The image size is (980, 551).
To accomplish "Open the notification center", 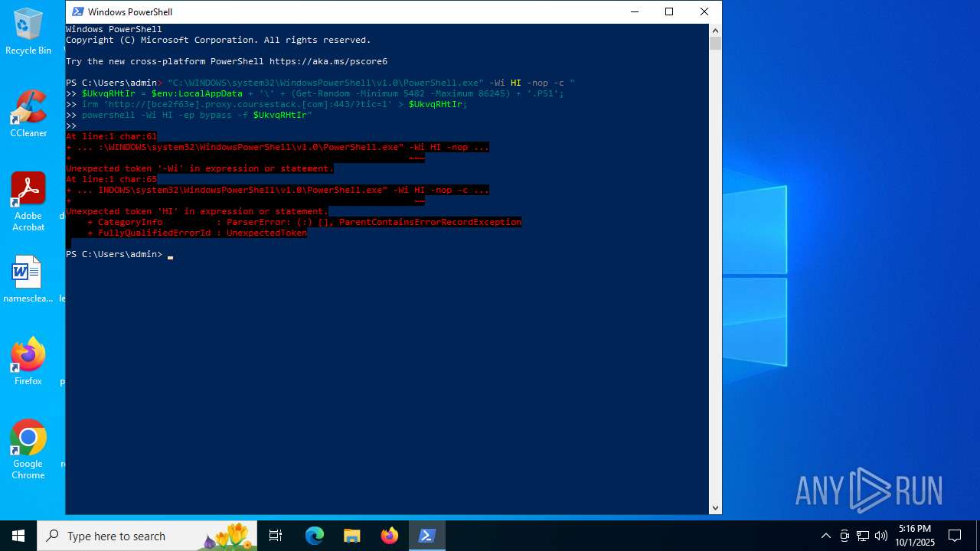I will [x=955, y=536].
